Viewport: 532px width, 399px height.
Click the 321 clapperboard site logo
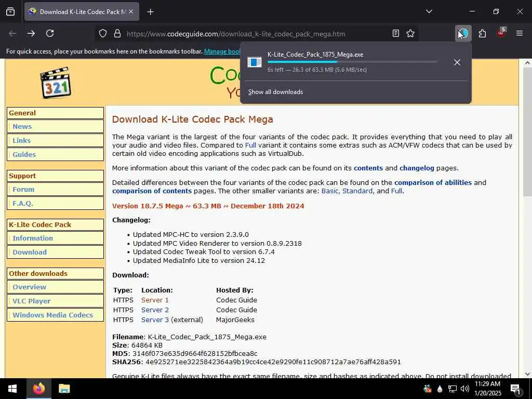(x=56, y=83)
